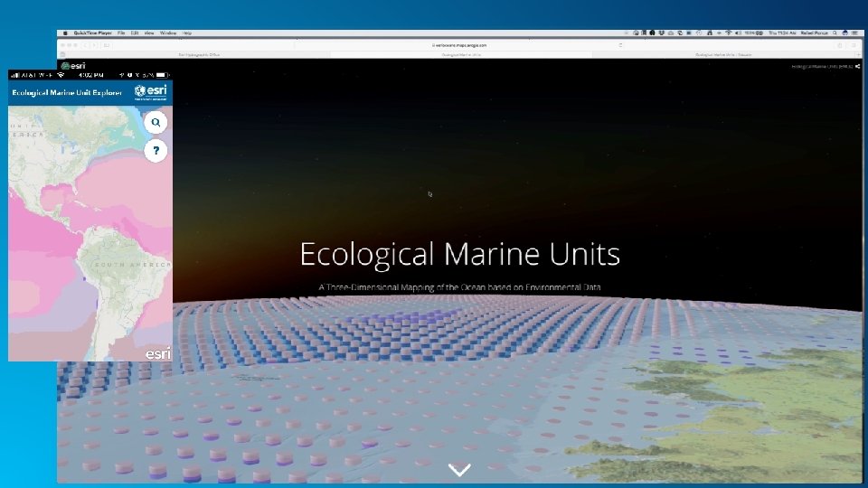Click the volume icon in the menu bar

(738, 33)
